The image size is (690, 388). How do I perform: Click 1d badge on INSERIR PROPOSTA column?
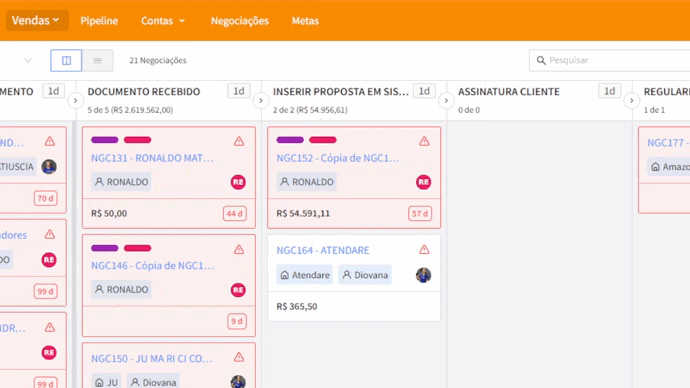(x=424, y=91)
